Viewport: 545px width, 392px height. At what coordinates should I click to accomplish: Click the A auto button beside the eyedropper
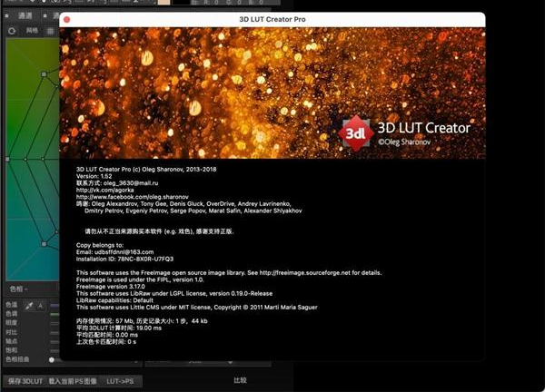(x=41, y=306)
